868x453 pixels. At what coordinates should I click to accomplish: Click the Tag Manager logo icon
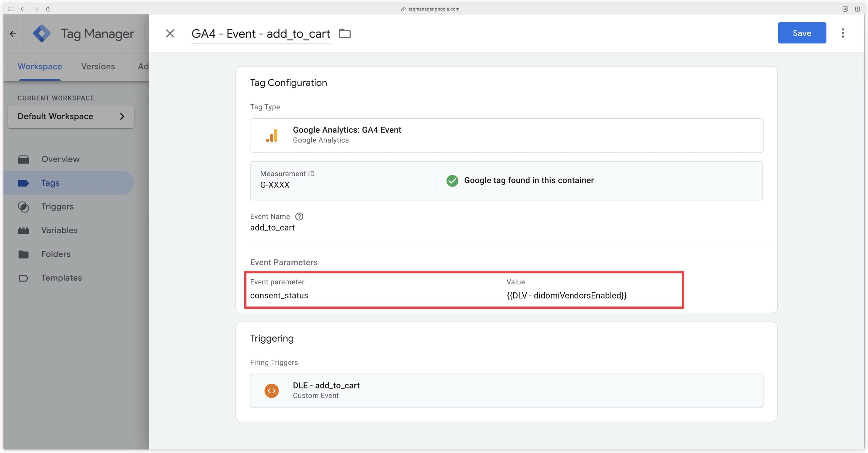coord(42,34)
